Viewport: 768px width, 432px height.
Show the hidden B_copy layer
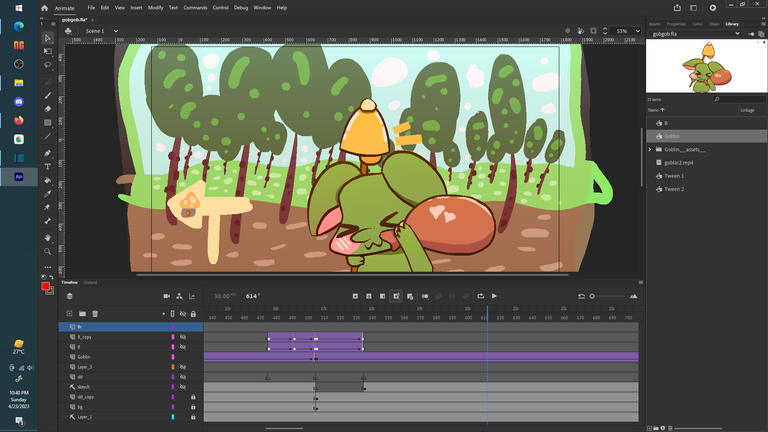183,337
